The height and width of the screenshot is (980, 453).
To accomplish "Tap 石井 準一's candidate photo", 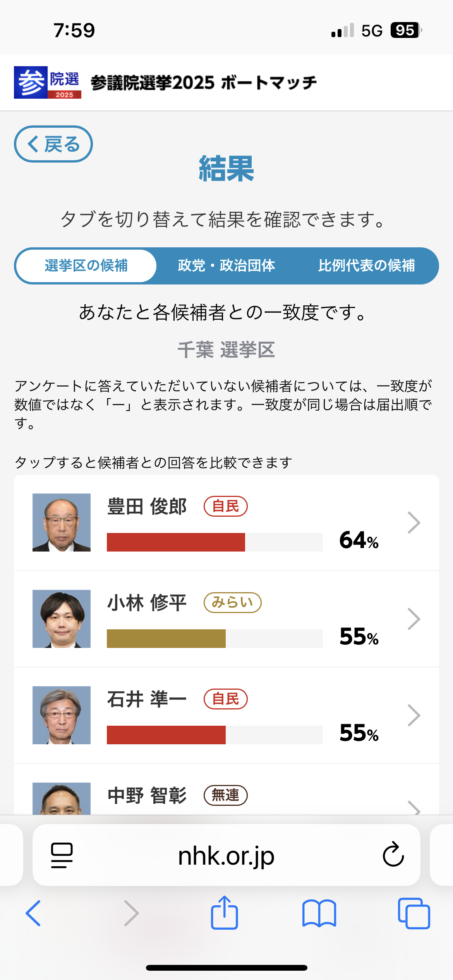I will point(62,715).
